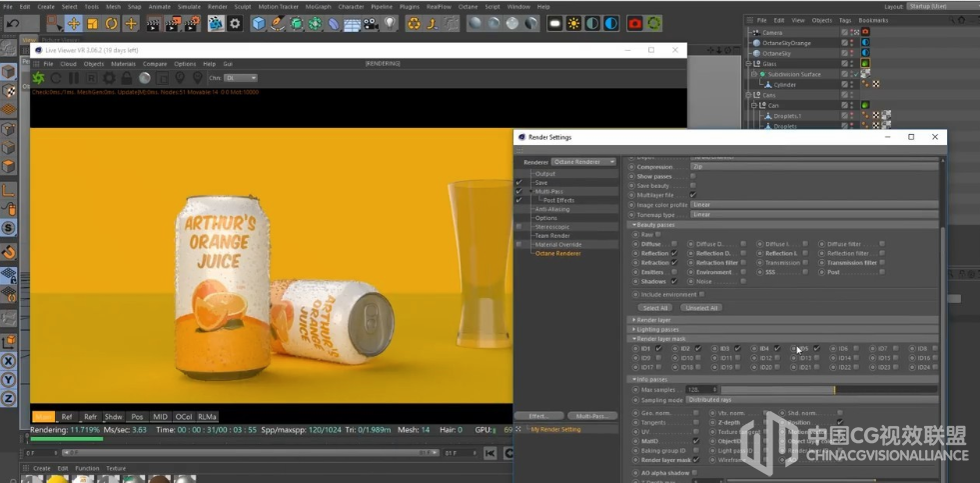This screenshot has height=483, width=980.
Task: Uncheck the Refraction beauty pass
Action: (674, 263)
